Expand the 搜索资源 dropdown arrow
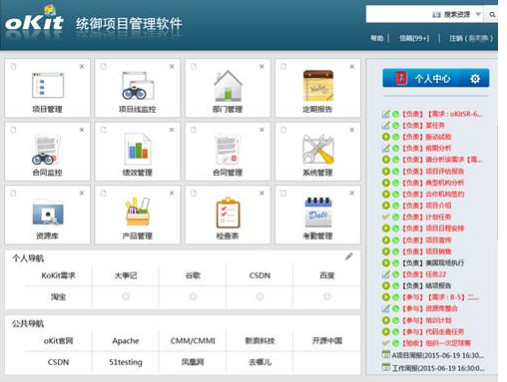The image size is (507, 382). pos(478,14)
